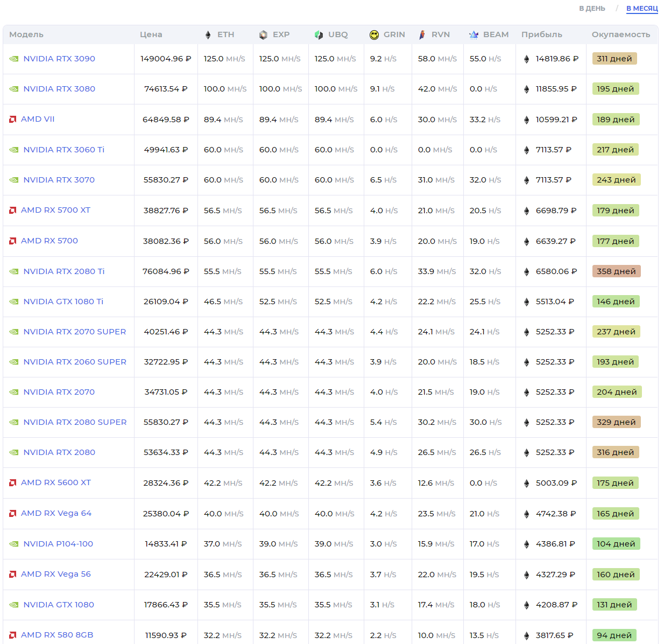Click NVIDIA logo icon beside RTX 3090
Screen dimensions: 664x644
pyautogui.click(x=14, y=59)
